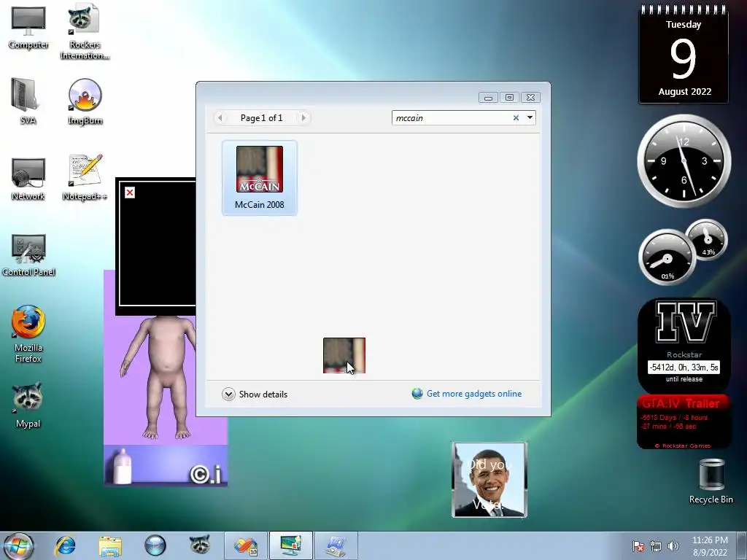Go to next gadget gallery page
Viewport: 747px width, 560px height.
coord(303,117)
